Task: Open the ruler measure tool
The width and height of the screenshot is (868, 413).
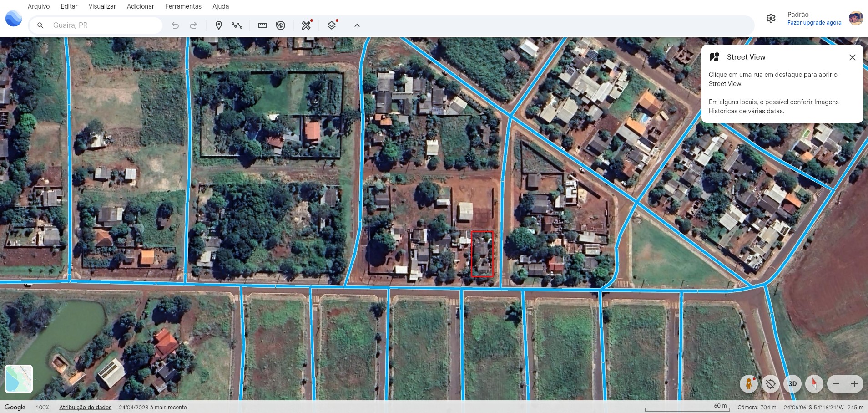Action: tap(262, 25)
